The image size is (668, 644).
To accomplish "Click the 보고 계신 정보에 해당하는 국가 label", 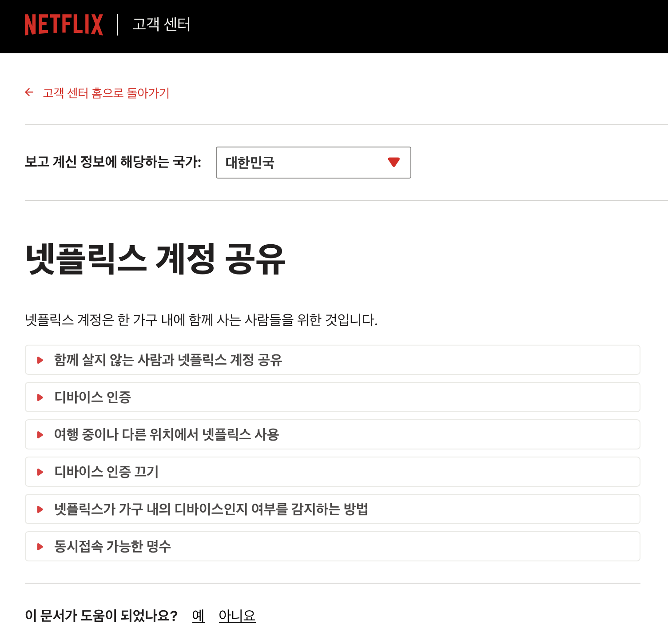I will coord(113,162).
